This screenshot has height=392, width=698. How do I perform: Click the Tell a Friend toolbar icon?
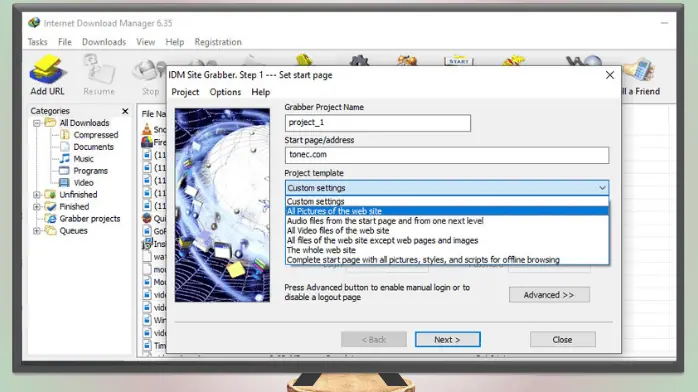click(640, 77)
